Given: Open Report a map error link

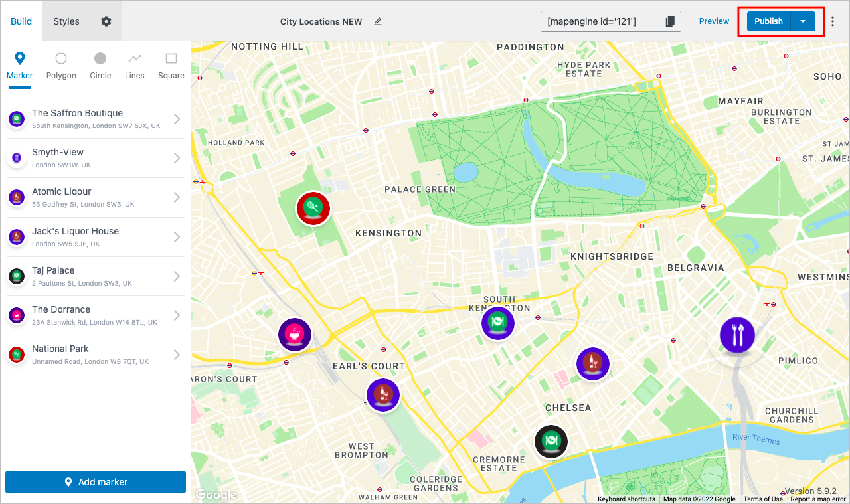Looking at the screenshot, I should [818, 499].
